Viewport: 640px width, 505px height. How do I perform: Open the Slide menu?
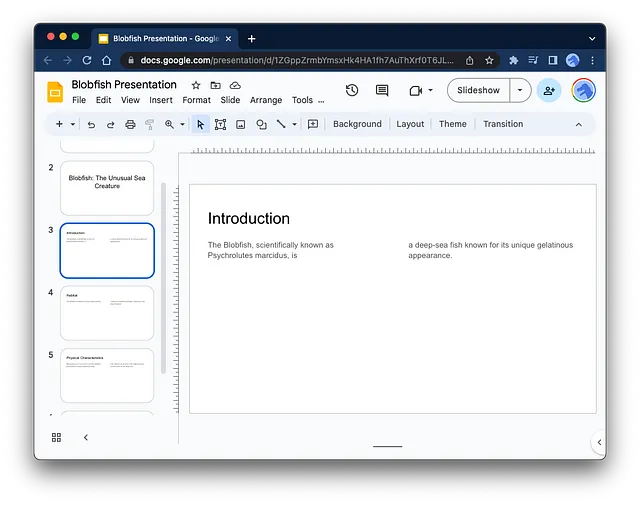click(x=230, y=100)
